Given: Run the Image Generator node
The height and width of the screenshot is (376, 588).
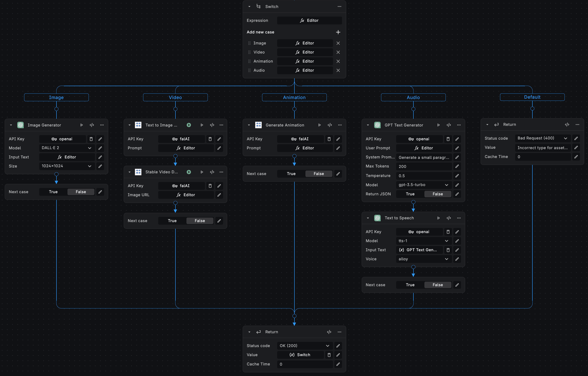Looking at the screenshot, I should click(81, 125).
